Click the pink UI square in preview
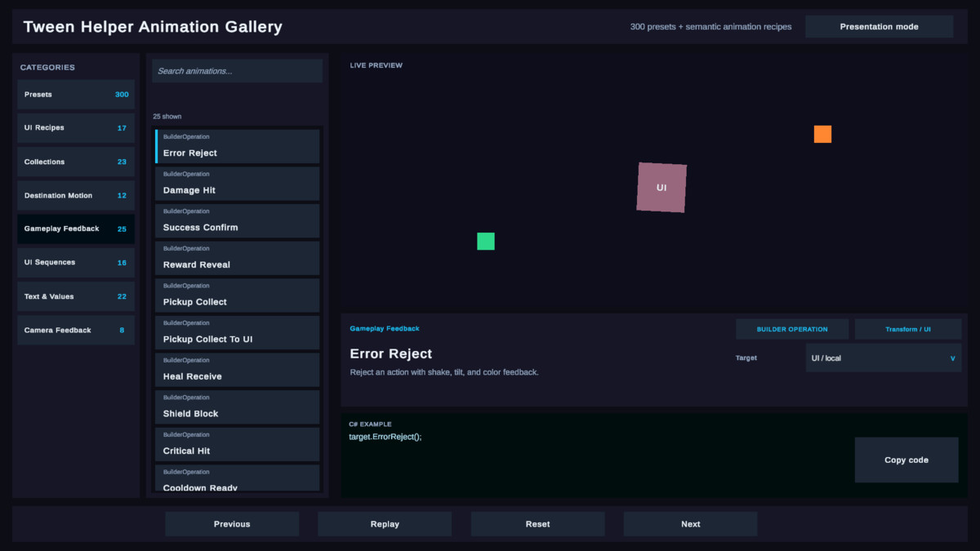The width and height of the screenshot is (980, 551). pyautogui.click(x=661, y=188)
